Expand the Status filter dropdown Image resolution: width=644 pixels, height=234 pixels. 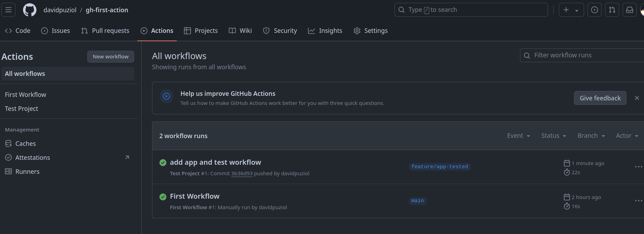(x=553, y=136)
